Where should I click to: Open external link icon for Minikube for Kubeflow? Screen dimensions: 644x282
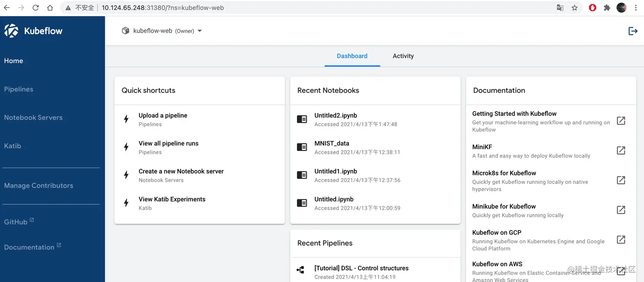[621, 210]
